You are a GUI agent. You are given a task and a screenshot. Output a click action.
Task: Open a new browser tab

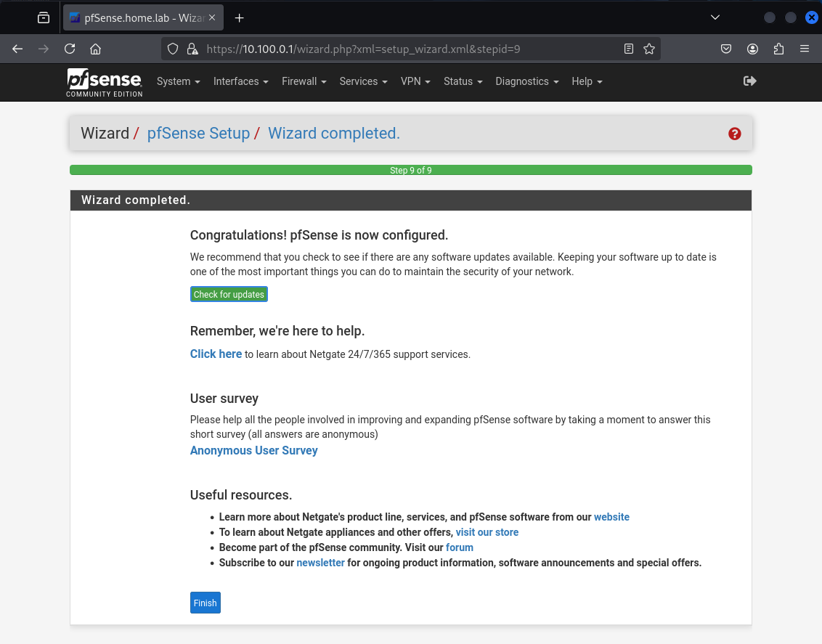coord(239,18)
